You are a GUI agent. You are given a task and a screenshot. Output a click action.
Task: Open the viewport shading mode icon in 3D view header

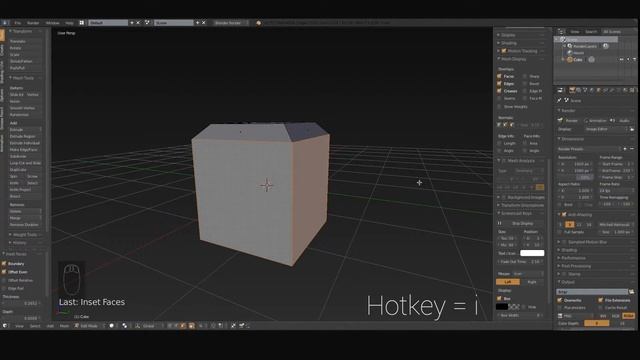coord(111,326)
